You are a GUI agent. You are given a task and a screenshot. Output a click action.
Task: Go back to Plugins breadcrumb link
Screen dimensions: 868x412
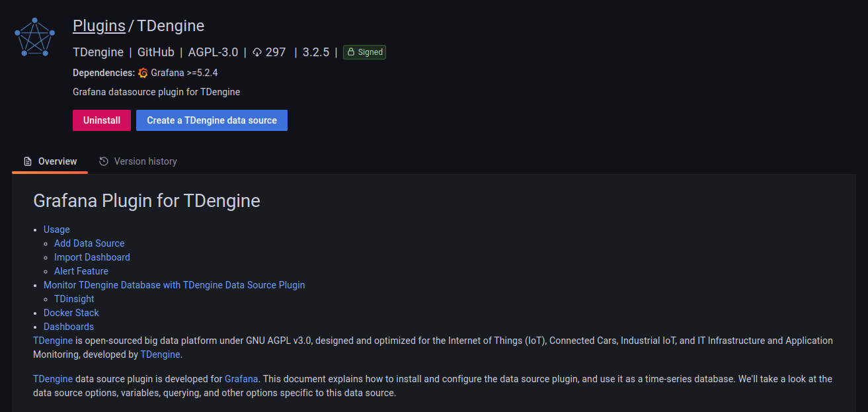(99, 26)
